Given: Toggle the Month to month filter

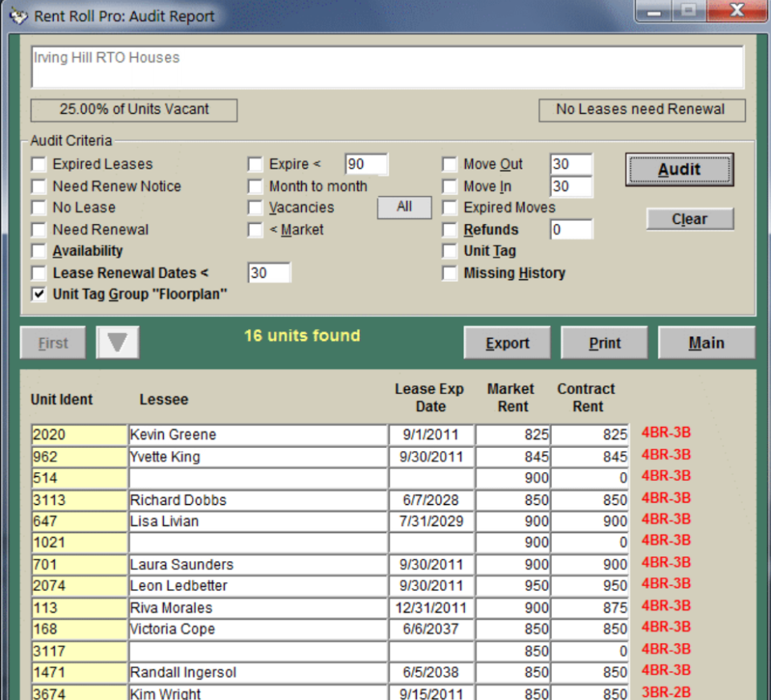Looking at the screenshot, I should (255, 186).
